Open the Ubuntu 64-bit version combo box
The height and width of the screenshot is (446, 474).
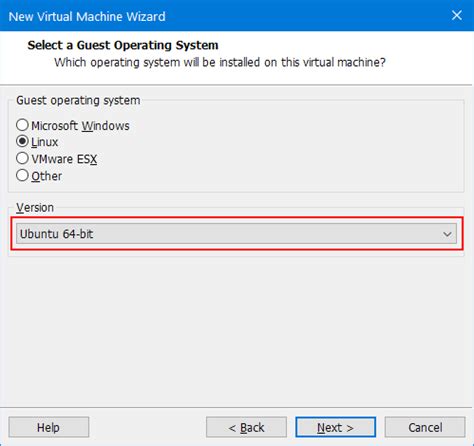pyautogui.click(x=236, y=234)
